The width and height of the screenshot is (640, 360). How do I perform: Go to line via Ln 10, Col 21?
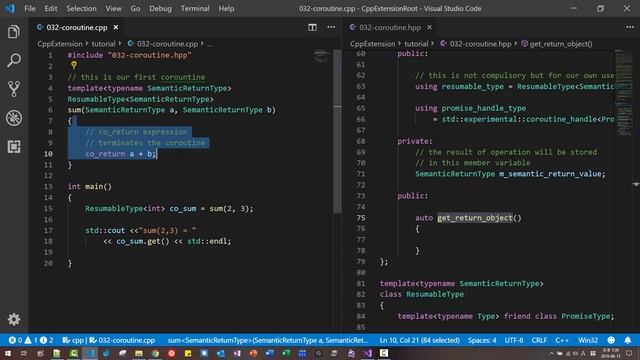tap(419, 340)
